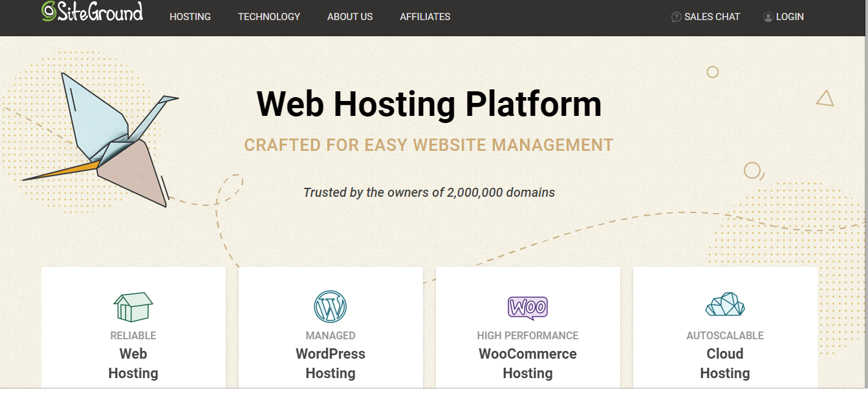This screenshot has width=868, height=393.
Task: Click the AUTOSCALABLE label text
Action: [x=725, y=335]
